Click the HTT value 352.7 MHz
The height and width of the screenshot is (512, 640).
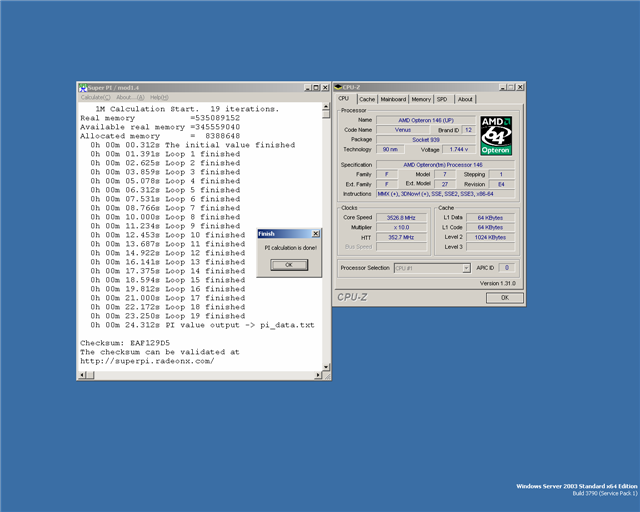401,237
